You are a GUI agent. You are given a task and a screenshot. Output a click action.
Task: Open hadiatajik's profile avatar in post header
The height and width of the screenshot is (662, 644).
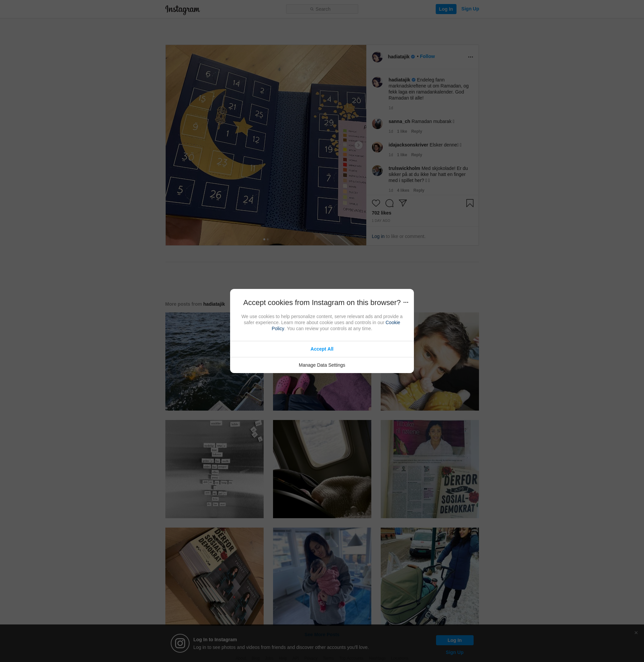click(377, 57)
